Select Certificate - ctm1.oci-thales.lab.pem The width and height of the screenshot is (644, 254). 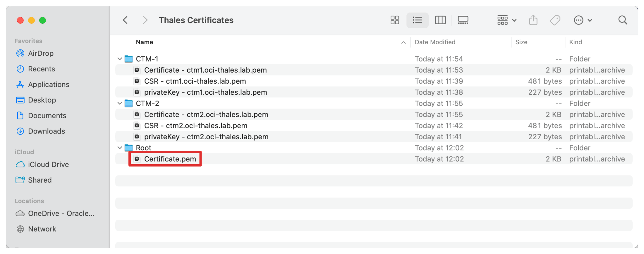(374, 70)
